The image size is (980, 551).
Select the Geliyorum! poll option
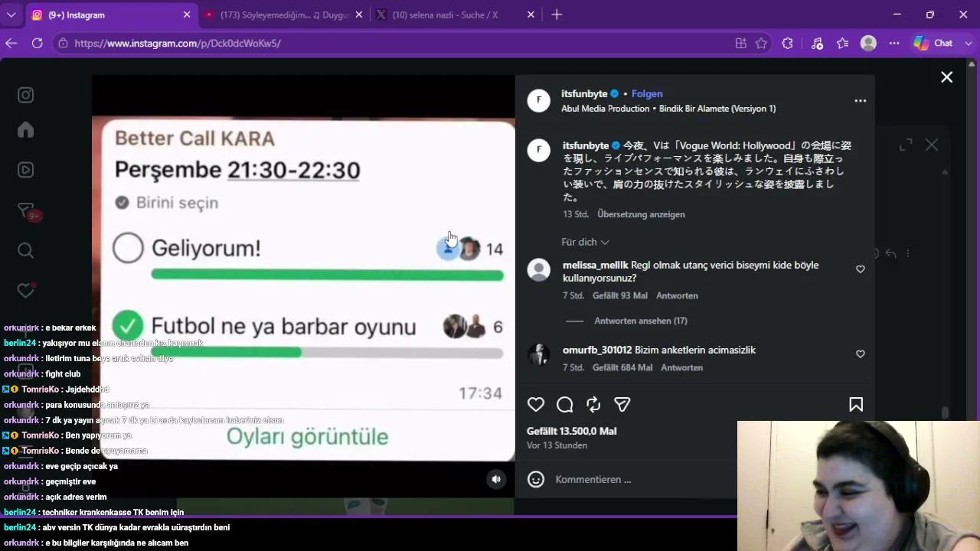pyautogui.click(x=128, y=248)
